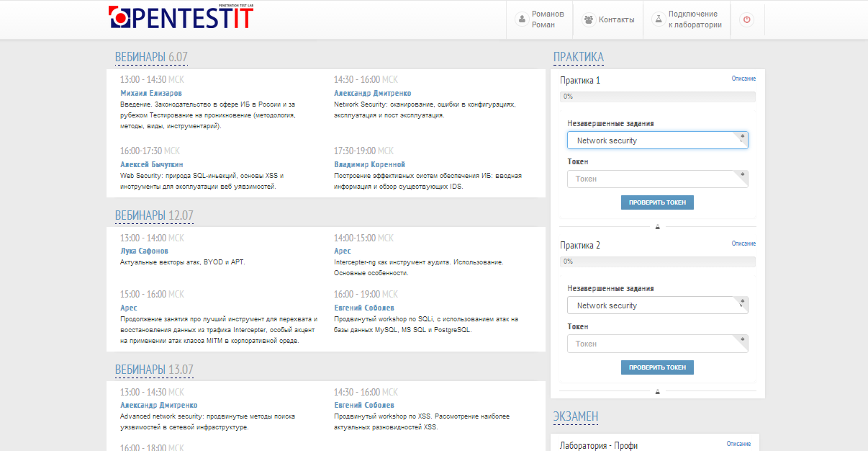Click the flask divider icon under Практика 2
Screen dimensions: 868x451
click(x=657, y=390)
